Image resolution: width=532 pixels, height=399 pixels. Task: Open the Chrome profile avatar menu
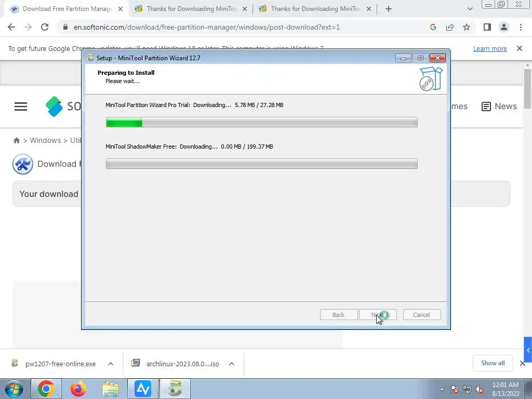(504, 27)
